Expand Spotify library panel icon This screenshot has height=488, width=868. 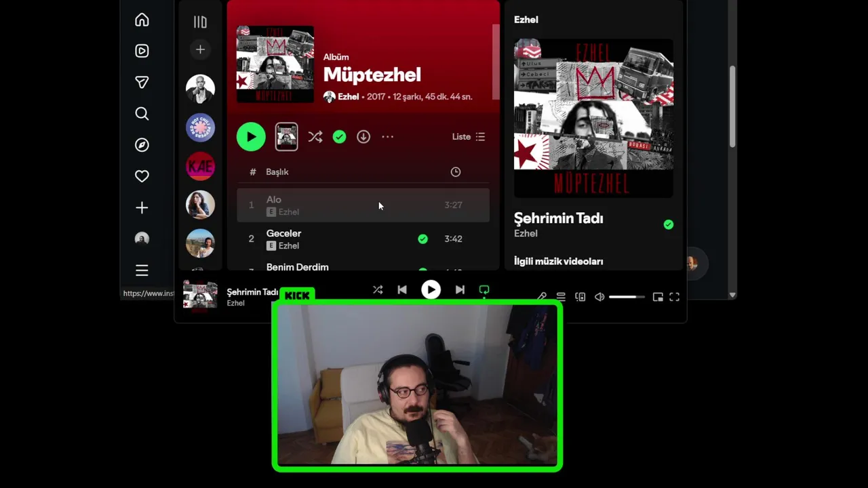[x=200, y=22]
